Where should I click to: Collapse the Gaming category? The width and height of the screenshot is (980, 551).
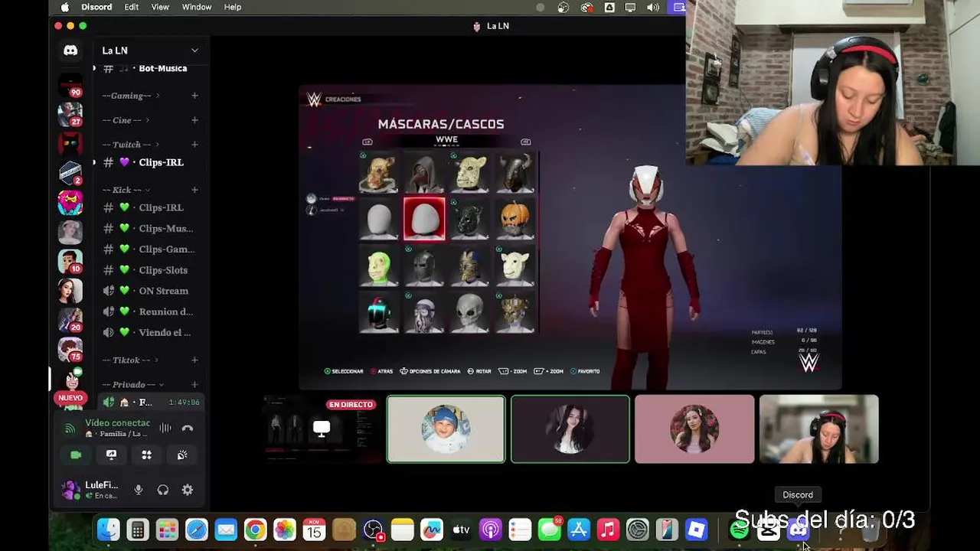[131, 96]
